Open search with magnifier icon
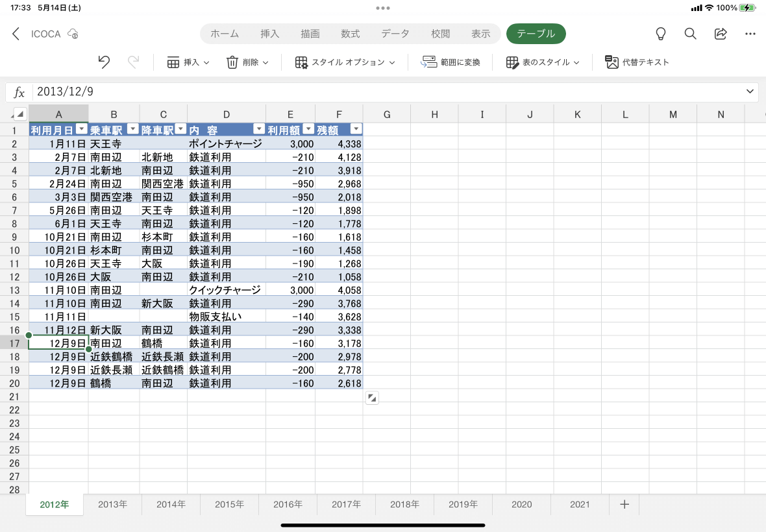 point(690,34)
